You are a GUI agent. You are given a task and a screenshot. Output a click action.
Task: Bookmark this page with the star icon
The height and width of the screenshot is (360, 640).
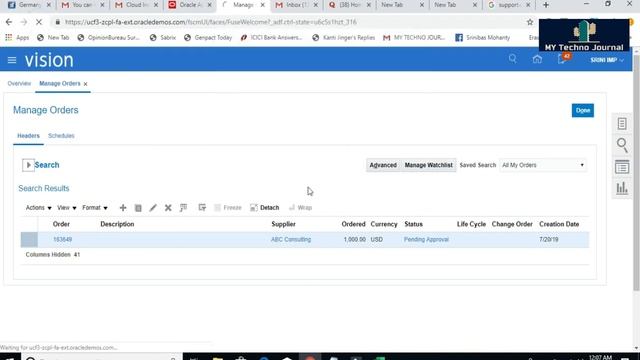[x=530, y=22]
